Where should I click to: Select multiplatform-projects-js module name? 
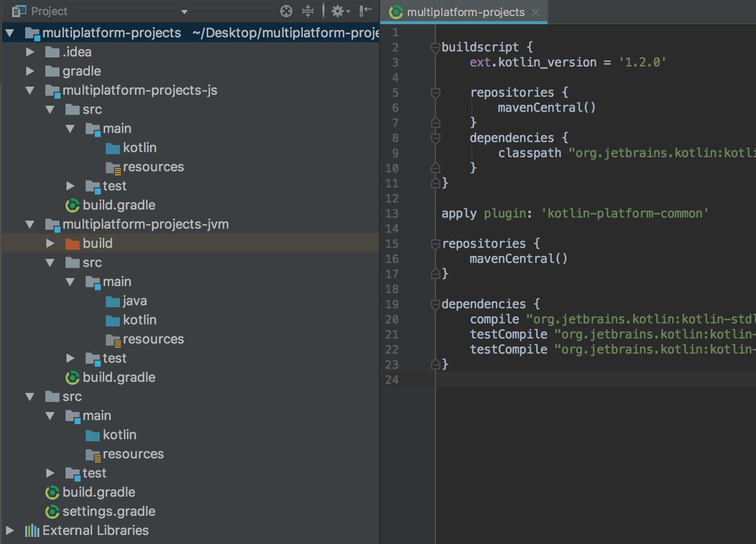(140, 90)
